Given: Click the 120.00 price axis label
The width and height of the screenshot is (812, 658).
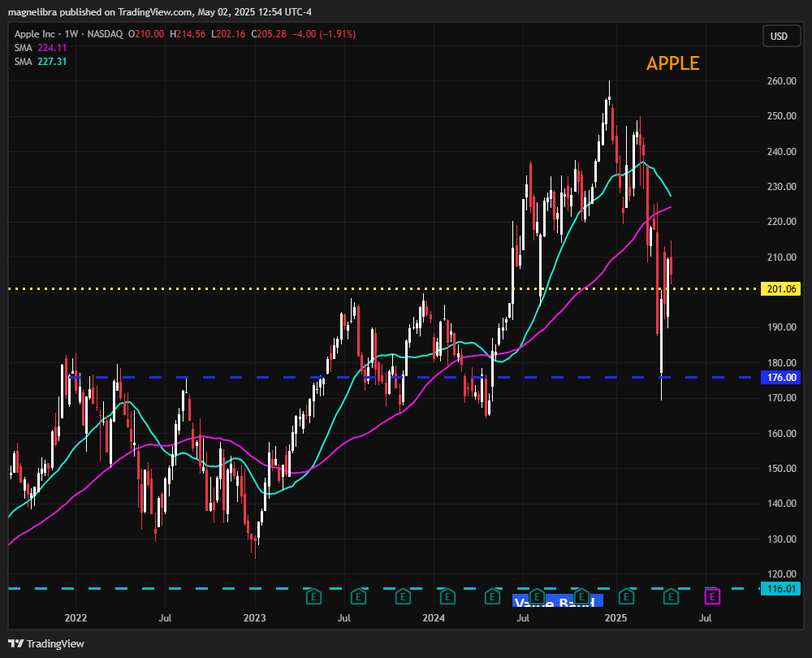Looking at the screenshot, I should 781,574.
